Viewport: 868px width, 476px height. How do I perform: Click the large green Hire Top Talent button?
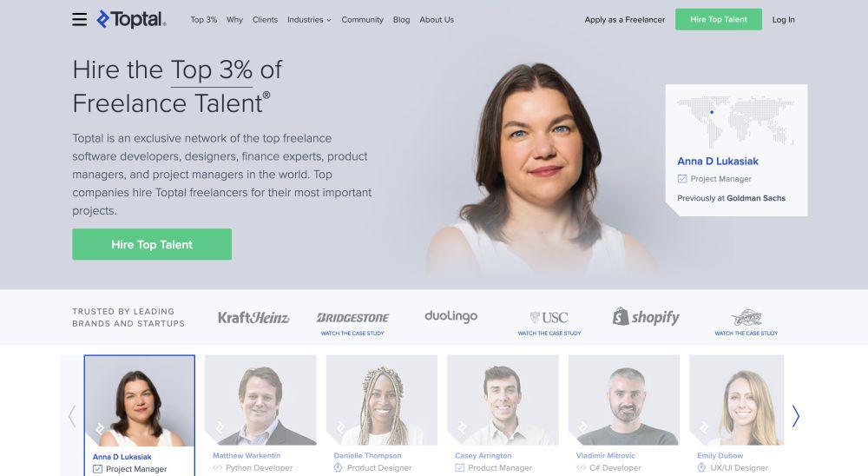point(152,244)
